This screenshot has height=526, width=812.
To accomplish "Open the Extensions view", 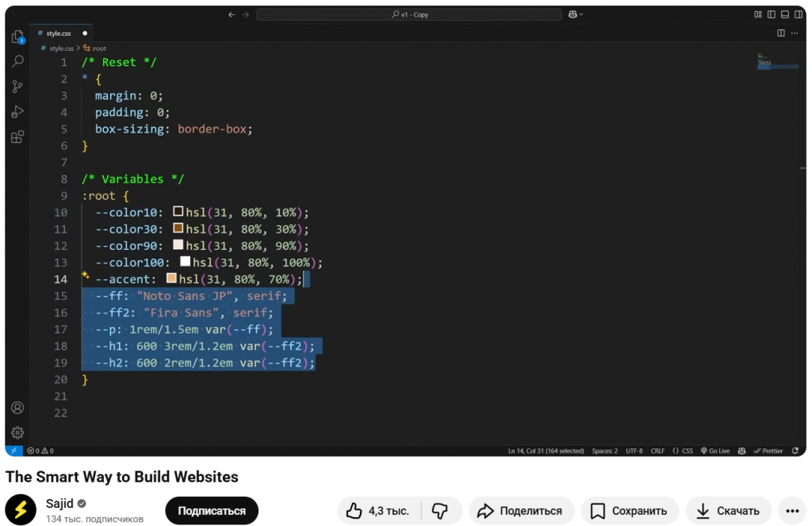I will [x=17, y=137].
